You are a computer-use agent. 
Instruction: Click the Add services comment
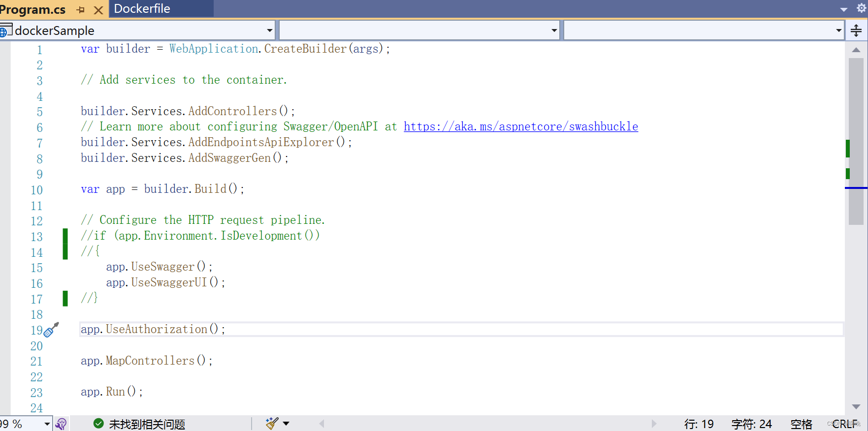point(184,80)
